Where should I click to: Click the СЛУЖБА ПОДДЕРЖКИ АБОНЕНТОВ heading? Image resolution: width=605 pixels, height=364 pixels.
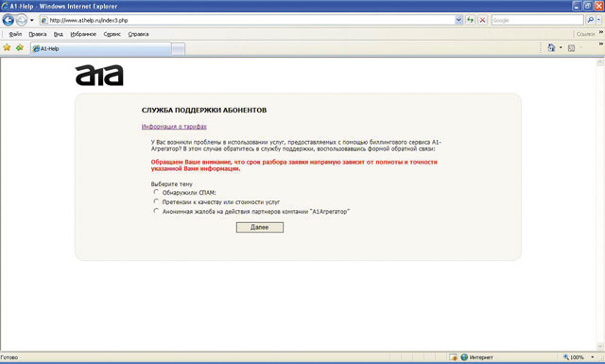(204, 110)
